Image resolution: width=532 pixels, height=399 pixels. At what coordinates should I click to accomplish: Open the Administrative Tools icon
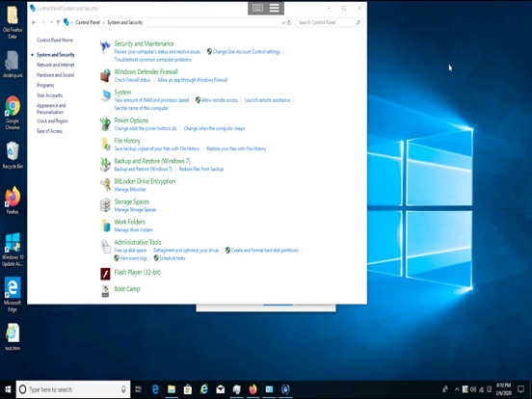pos(105,246)
